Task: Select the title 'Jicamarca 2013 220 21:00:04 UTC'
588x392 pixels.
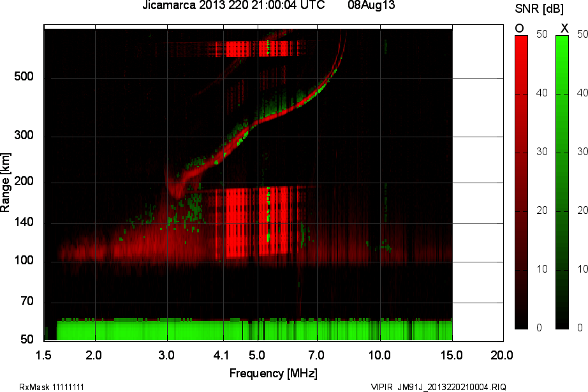Action: click(x=233, y=5)
